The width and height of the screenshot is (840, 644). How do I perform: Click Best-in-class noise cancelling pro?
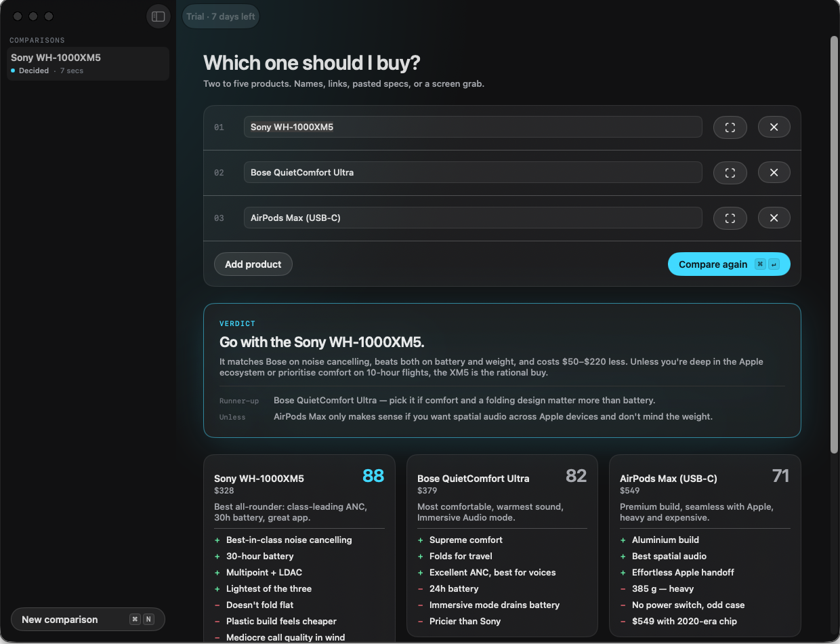point(289,540)
